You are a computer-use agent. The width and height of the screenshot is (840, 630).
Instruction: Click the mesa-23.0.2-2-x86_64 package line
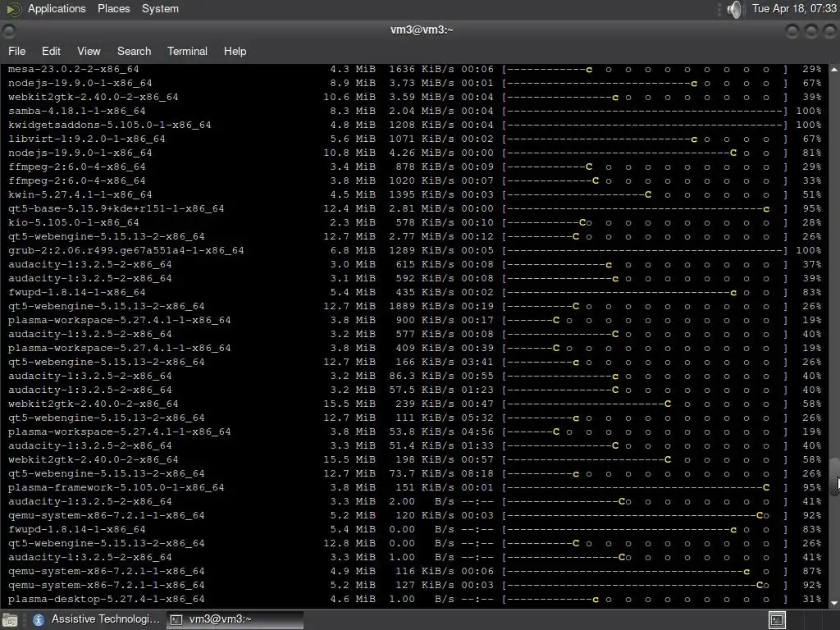(x=73, y=69)
